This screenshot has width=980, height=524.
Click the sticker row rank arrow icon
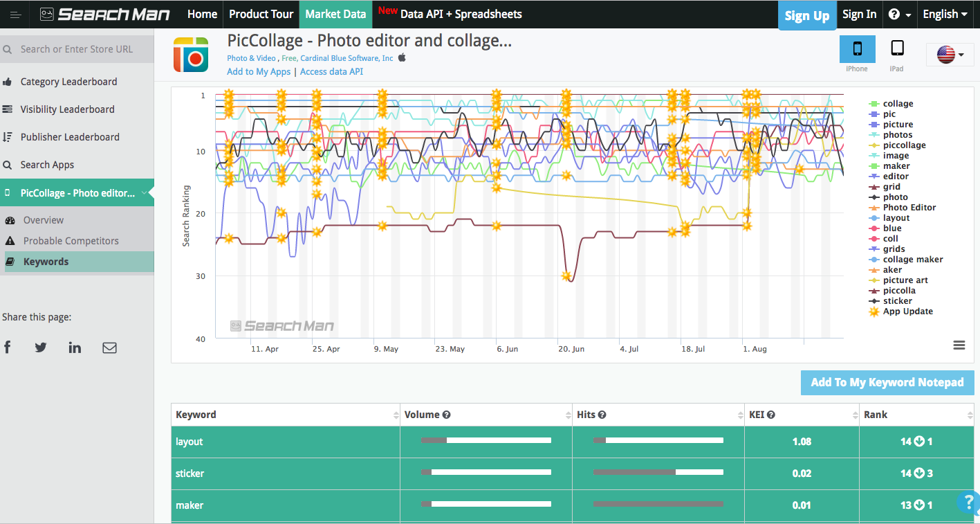click(x=919, y=473)
